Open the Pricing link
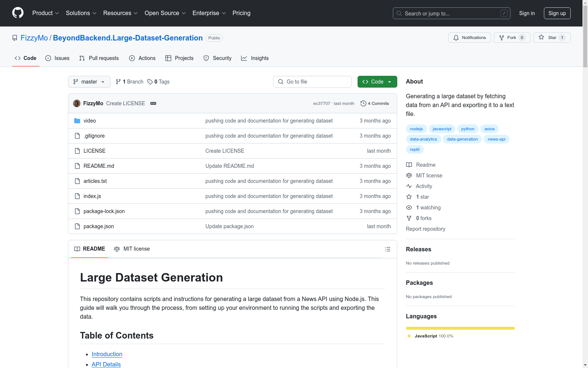Image resolution: width=588 pixels, height=368 pixels. pyautogui.click(x=241, y=13)
